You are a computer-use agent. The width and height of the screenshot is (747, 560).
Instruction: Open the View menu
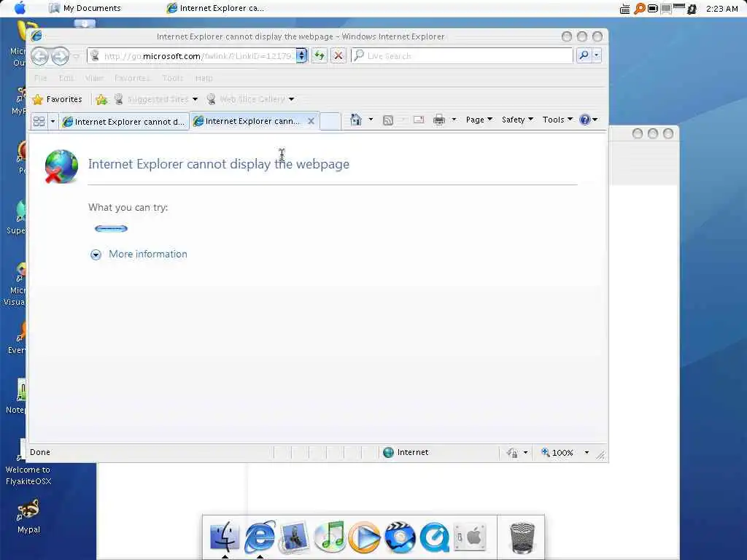pyautogui.click(x=94, y=78)
